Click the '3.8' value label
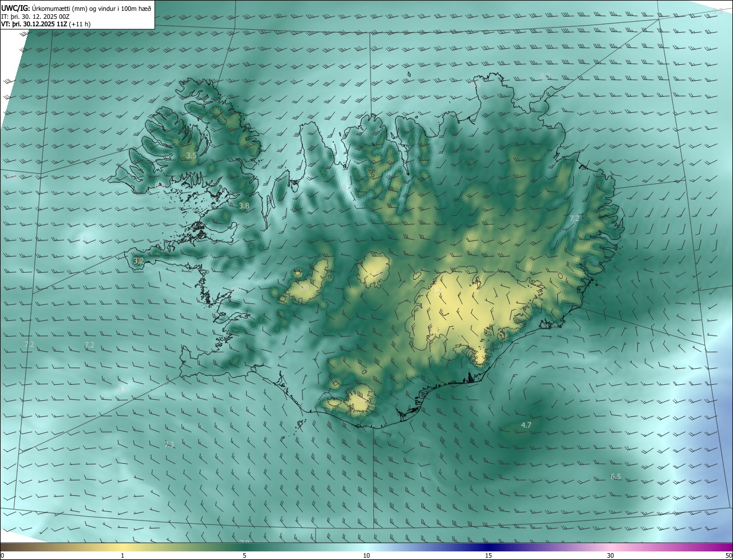The height and width of the screenshot is (560, 733). 244,205
